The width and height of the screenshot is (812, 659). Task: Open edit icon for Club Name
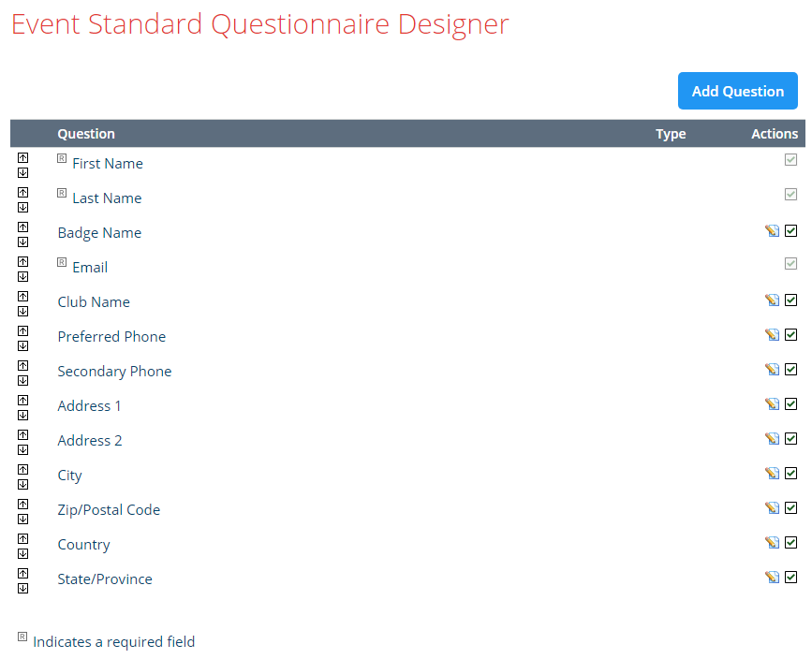(772, 300)
